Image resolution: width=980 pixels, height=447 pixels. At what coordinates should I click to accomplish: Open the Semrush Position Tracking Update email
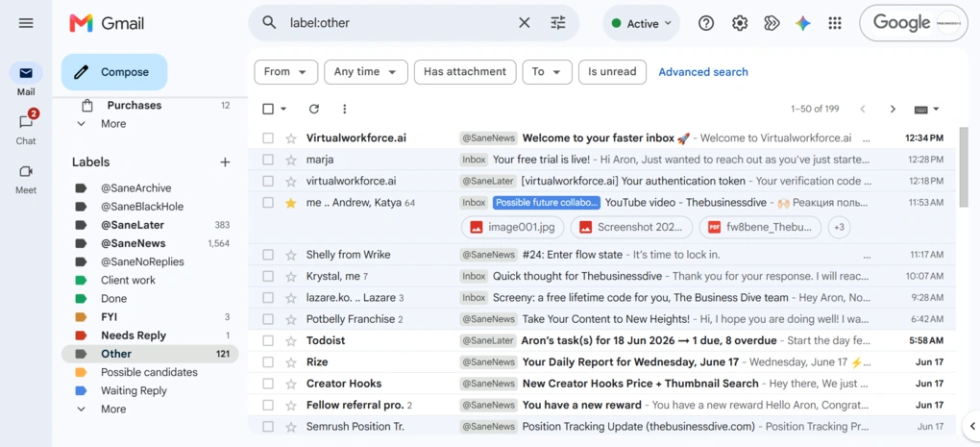point(601,427)
